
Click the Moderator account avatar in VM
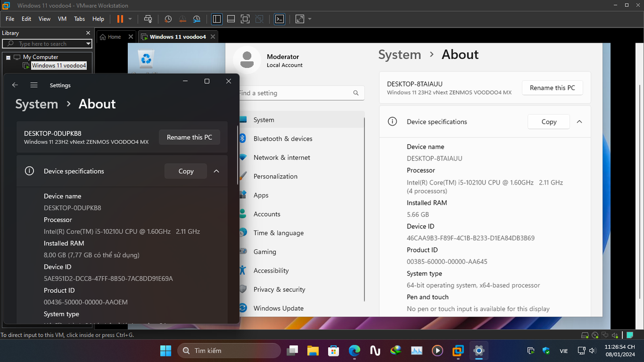(247, 60)
